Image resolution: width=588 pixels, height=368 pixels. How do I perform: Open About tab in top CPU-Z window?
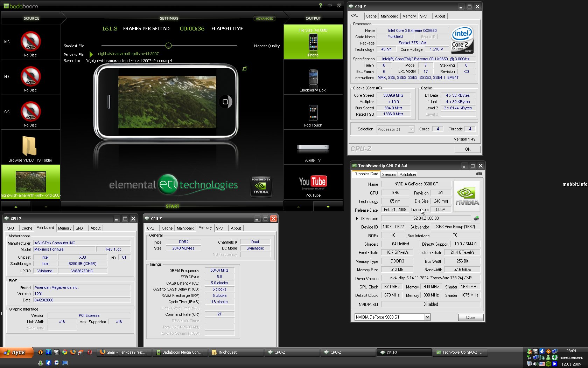(440, 16)
